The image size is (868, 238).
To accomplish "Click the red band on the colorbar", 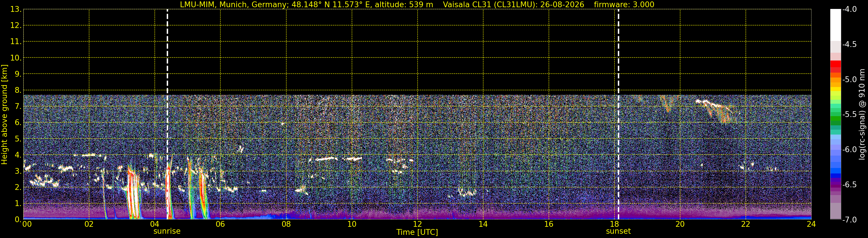I will (x=835, y=66).
